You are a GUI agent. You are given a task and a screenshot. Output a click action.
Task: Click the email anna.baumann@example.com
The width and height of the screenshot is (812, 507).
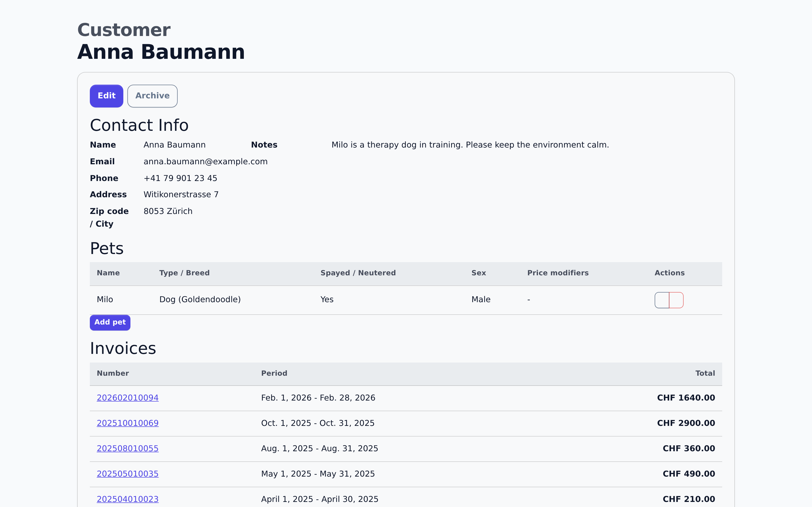pos(205,162)
